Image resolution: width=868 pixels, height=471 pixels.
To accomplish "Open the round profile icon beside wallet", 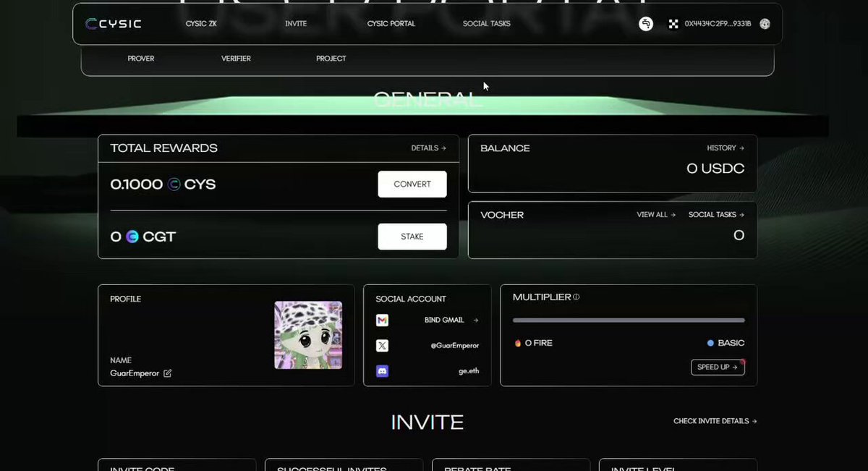I will pyautogui.click(x=646, y=24).
